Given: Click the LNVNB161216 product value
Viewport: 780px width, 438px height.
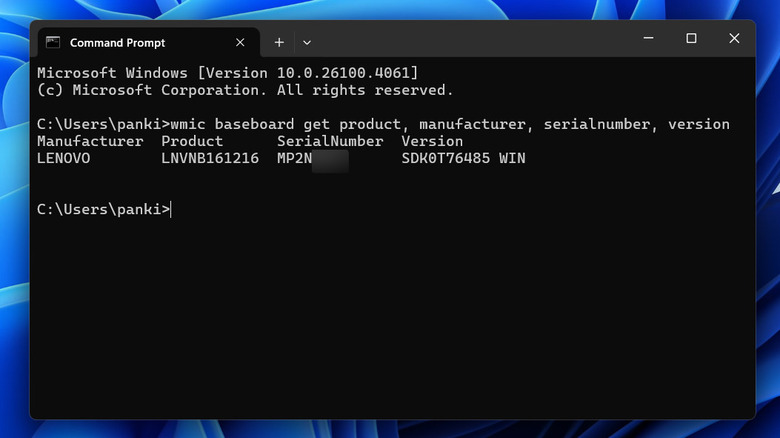Looking at the screenshot, I should pyautogui.click(x=210, y=158).
